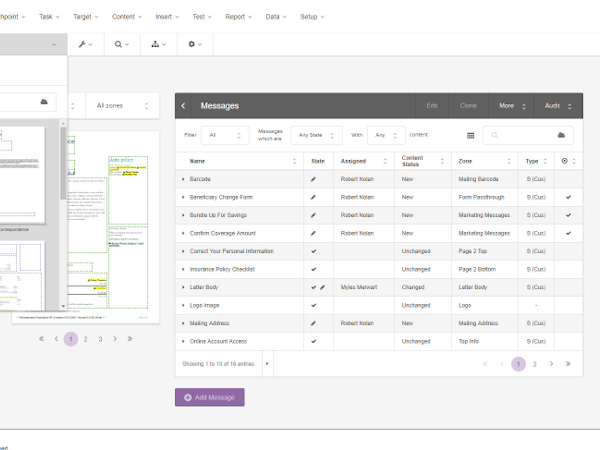Open the Data menu
The width and height of the screenshot is (600, 450).
(x=276, y=17)
